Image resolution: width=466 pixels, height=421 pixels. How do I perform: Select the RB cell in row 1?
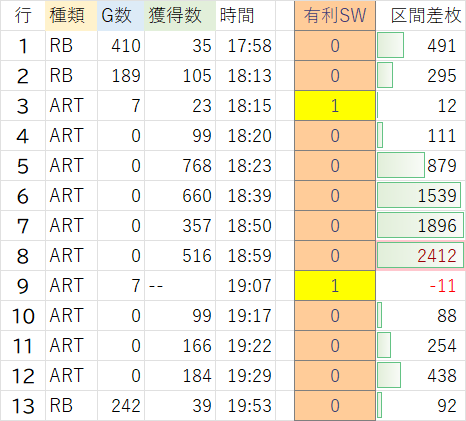[x=71, y=46]
